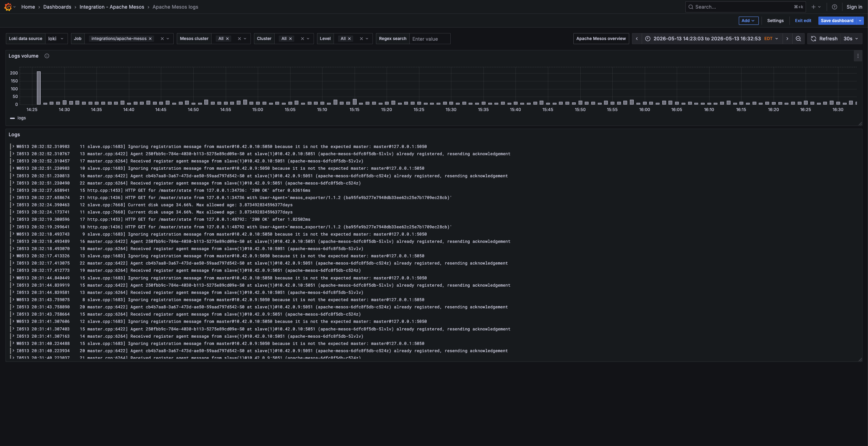This screenshot has height=446, width=868.
Task: Shift time range forward arrow
Action: [x=787, y=39]
